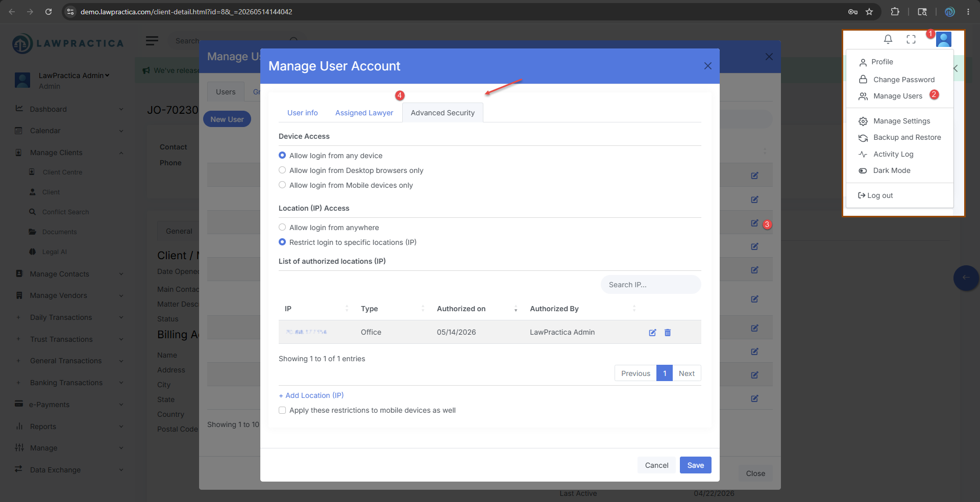
Task: Expand the Daily Transactions chevron
Action: tap(121, 317)
